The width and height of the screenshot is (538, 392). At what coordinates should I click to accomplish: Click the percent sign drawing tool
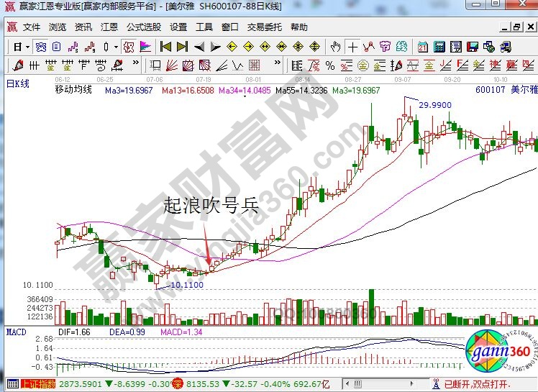tap(330, 65)
